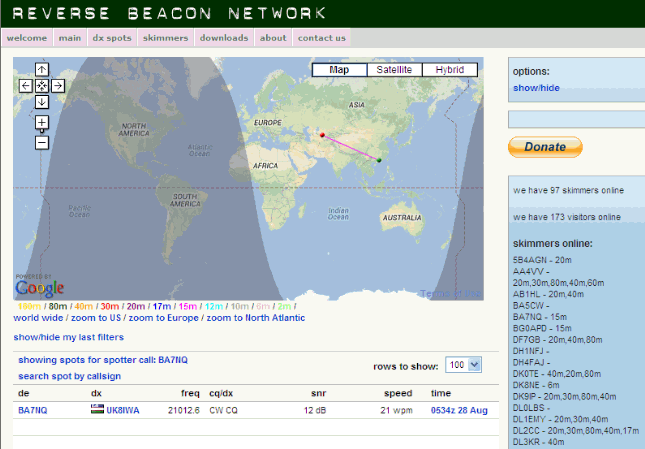Click the Google logo on the map
This screenshot has height=449, width=645.
point(39,288)
